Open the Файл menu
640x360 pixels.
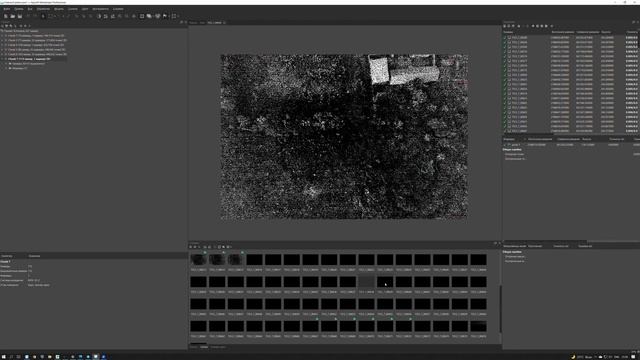point(7,9)
